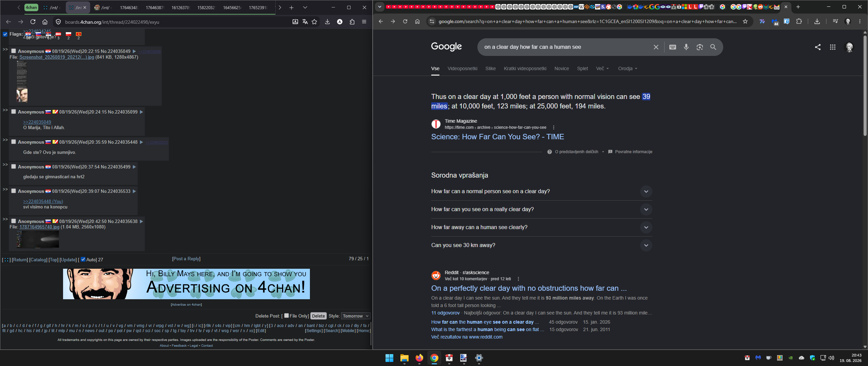Expand 'How far away can a human see clearly'

click(542, 227)
